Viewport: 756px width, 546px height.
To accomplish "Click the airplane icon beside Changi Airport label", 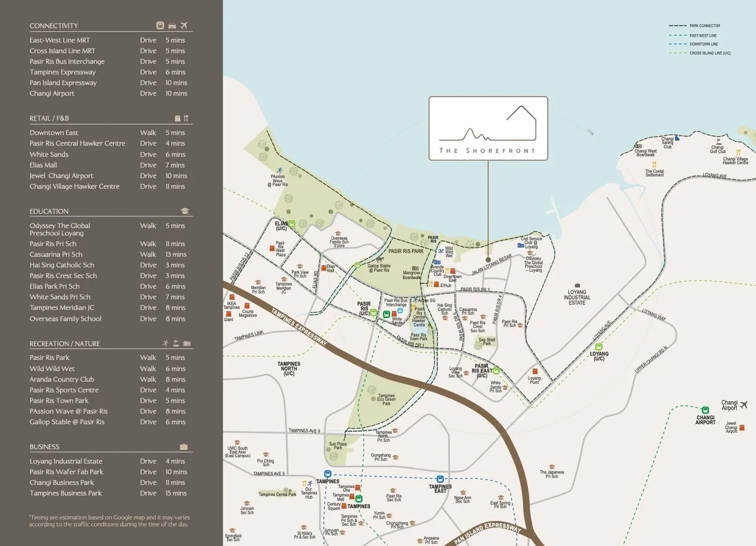I will (744, 404).
